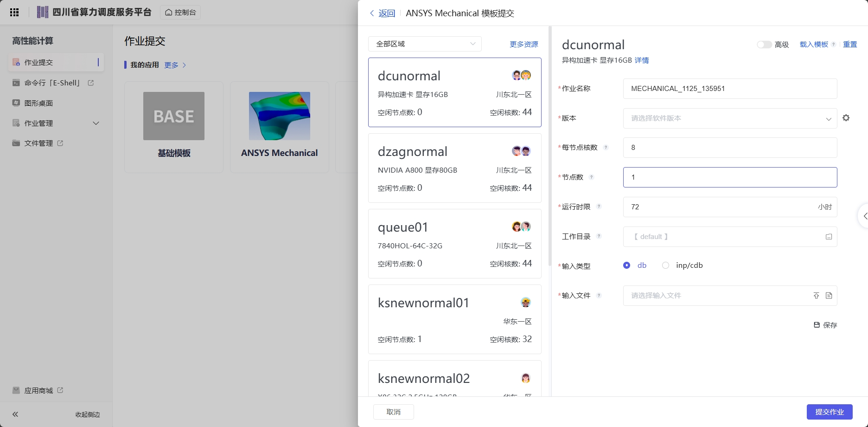Click the help icon next to 载入模板

[x=834, y=45]
